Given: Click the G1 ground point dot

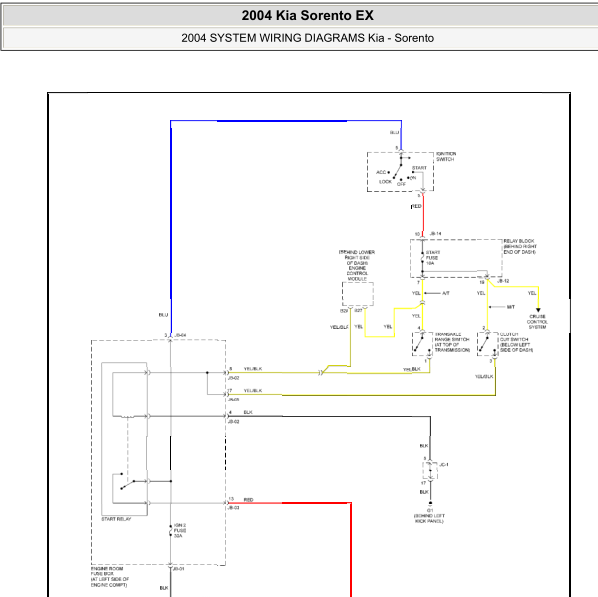Looking at the screenshot, I should click(430, 503).
